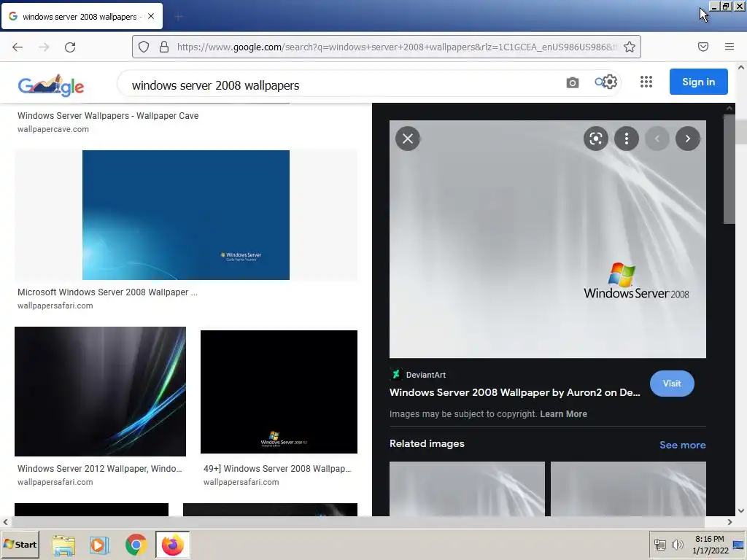Reload the current page

tap(70, 47)
